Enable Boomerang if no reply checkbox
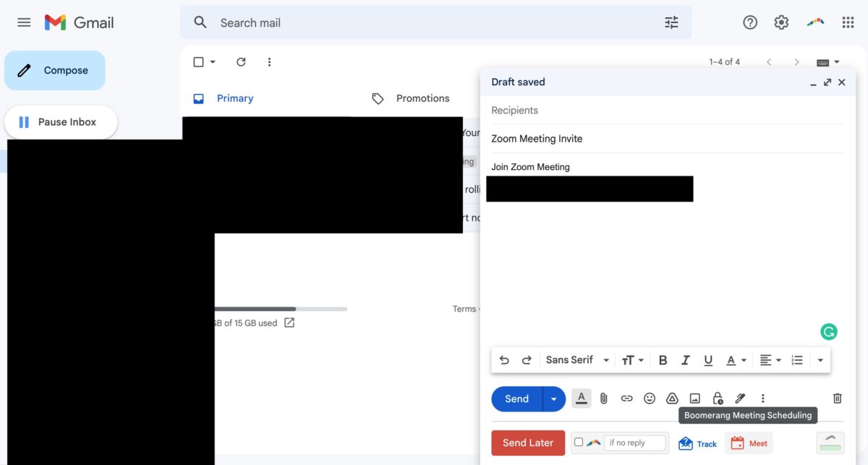Image resolution: width=868 pixels, height=465 pixels. coord(579,443)
